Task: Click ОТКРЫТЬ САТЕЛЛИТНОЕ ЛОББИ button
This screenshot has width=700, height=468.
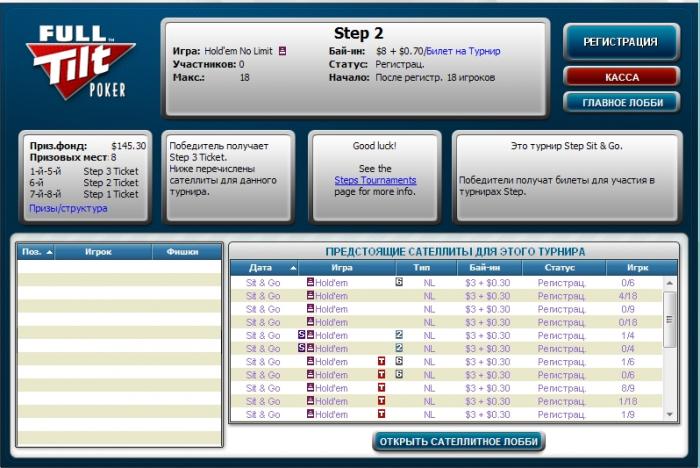Action: pos(458,442)
